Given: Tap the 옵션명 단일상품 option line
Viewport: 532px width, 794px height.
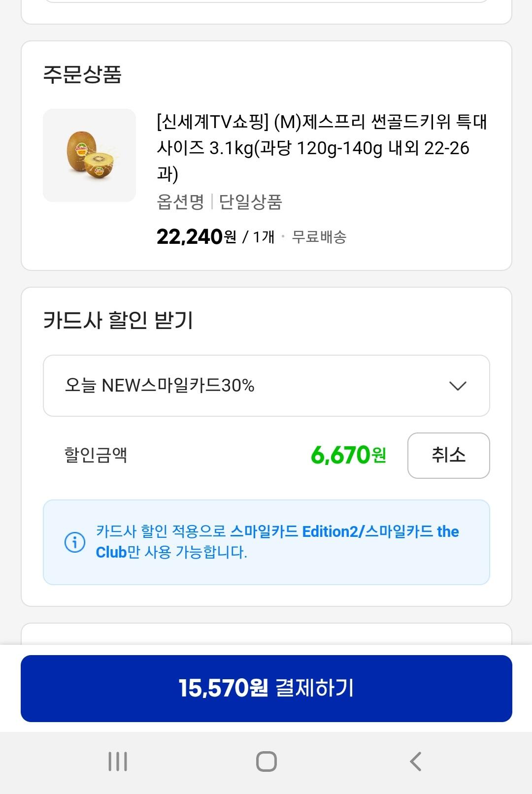Looking at the screenshot, I should 219,202.
